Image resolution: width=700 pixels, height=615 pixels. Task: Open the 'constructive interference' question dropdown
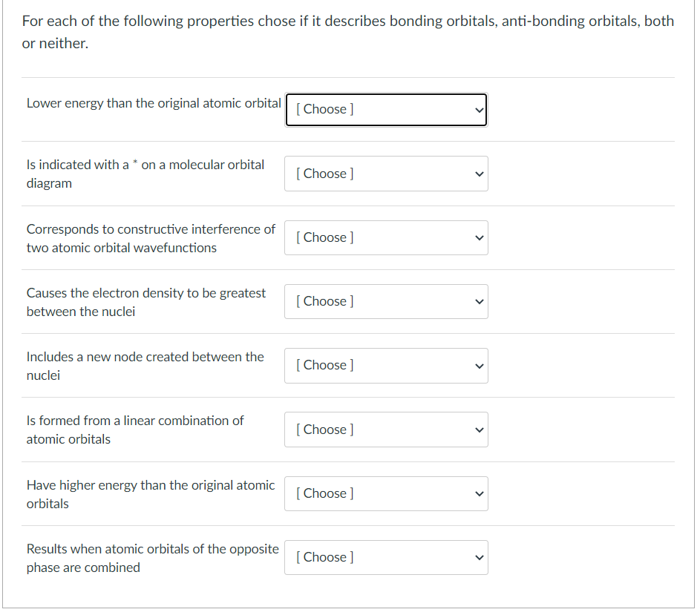[385, 237]
